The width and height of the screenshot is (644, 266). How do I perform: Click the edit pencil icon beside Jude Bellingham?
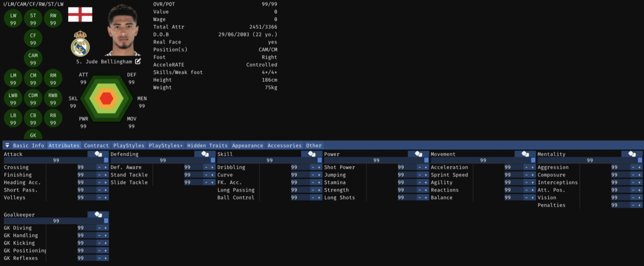point(138,61)
